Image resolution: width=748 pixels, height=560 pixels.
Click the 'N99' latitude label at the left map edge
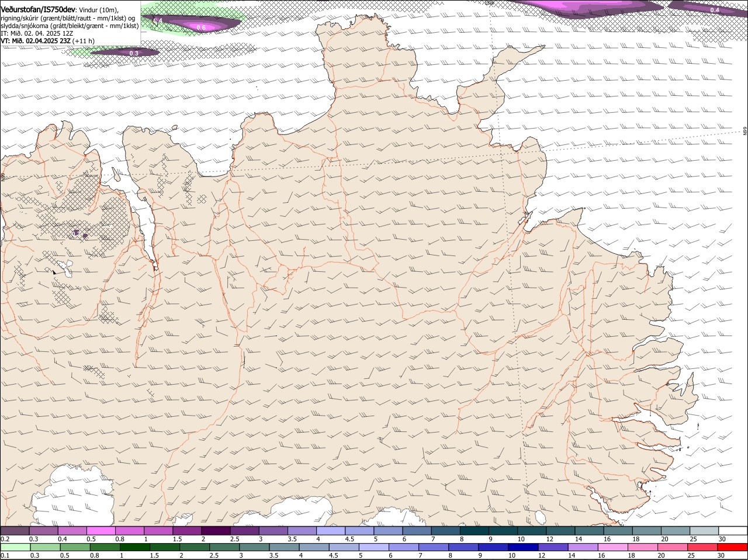click(3, 176)
